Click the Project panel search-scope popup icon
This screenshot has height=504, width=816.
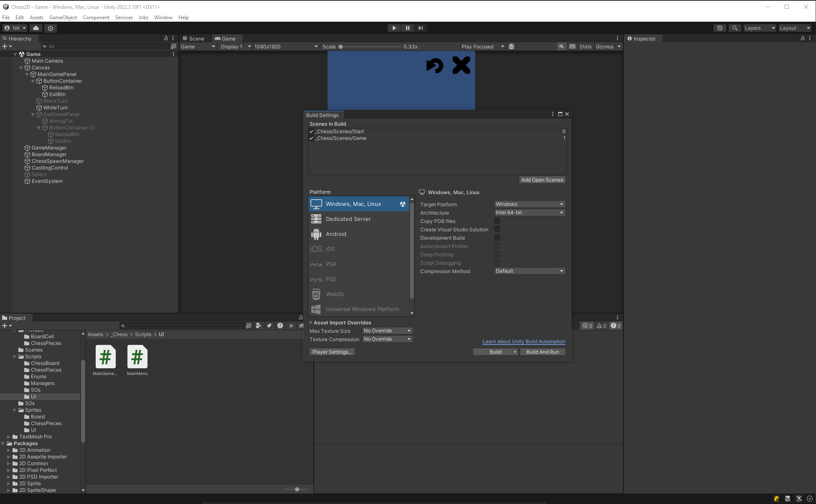point(249,326)
